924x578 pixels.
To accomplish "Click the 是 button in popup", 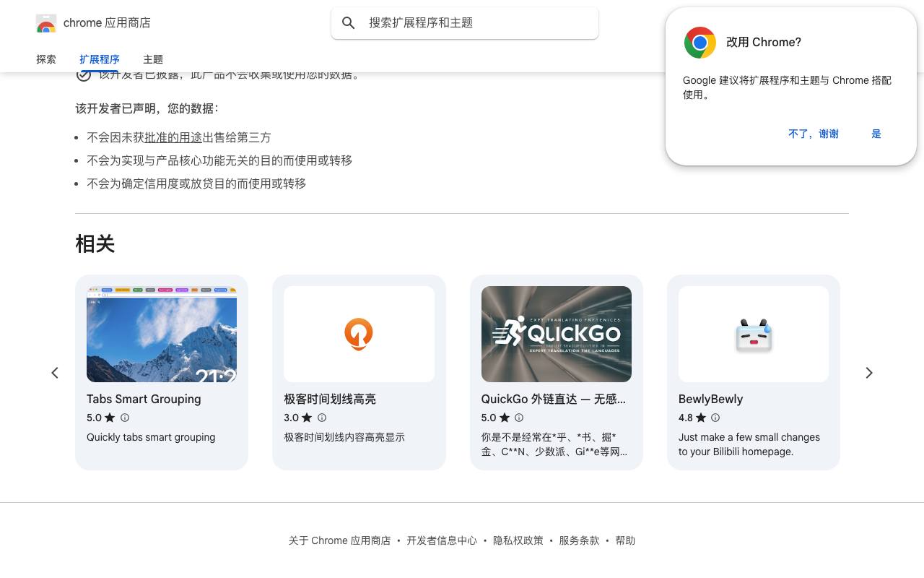I will 876,134.
